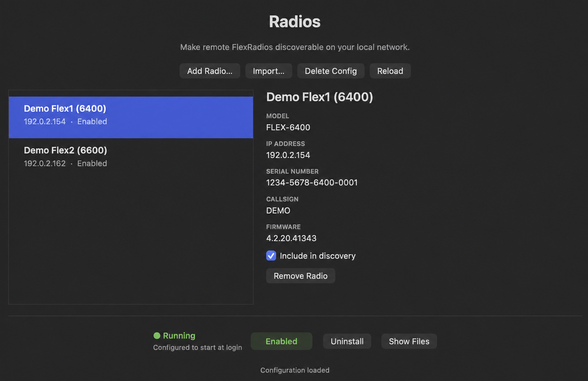Click the IP address value 192.0.2.154 in details
This screenshot has width=588, height=381.
288,155
